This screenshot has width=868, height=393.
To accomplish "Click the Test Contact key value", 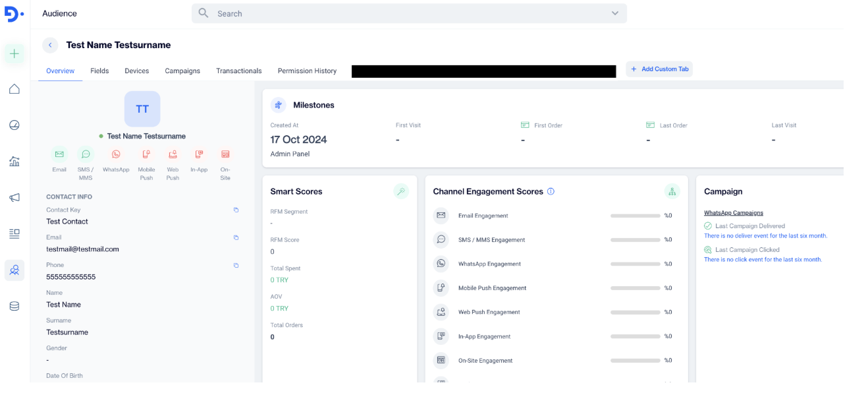I will pyautogui.click(x=67, y=222).
